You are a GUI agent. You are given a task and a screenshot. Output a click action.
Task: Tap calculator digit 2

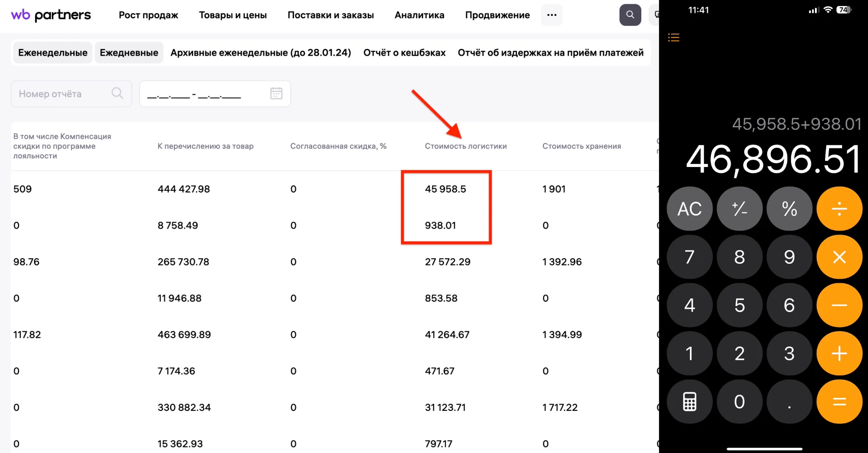coord(740,353)
